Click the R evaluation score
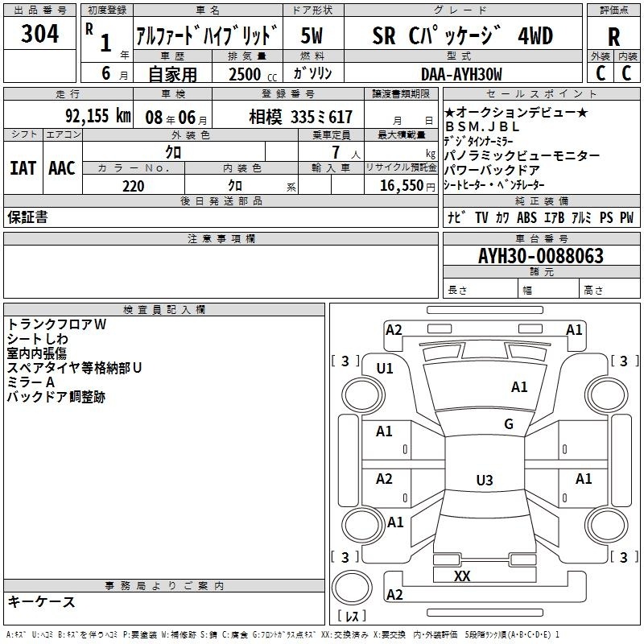Viewport: 644px width, 644px height. 613,36
